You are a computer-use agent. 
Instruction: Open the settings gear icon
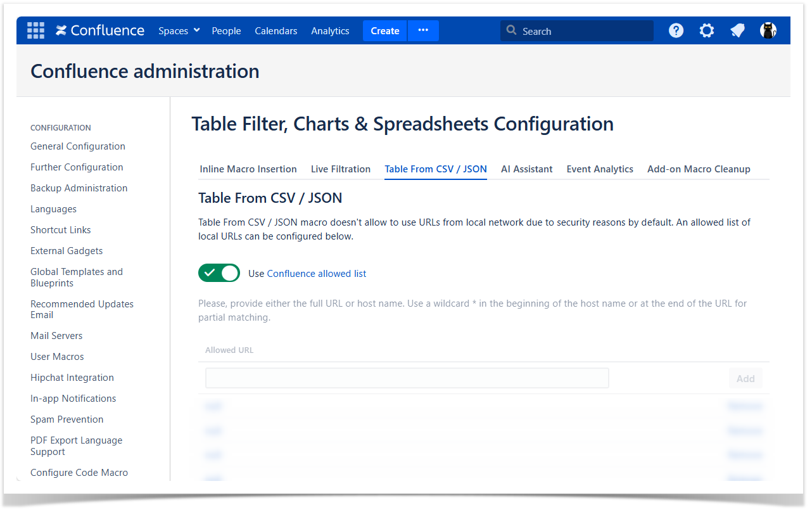click(706, 30)
